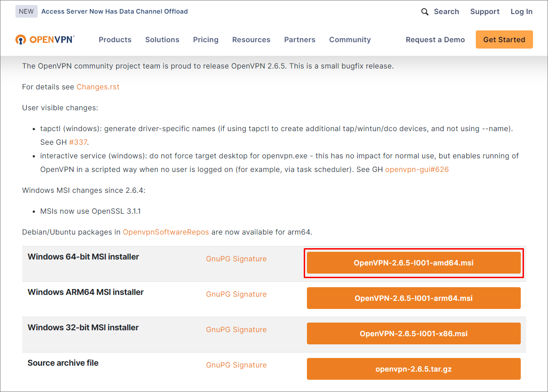The image size is (548, 392).
Task: Select the Pricing menu item
Action: click(x=206, y=39)
